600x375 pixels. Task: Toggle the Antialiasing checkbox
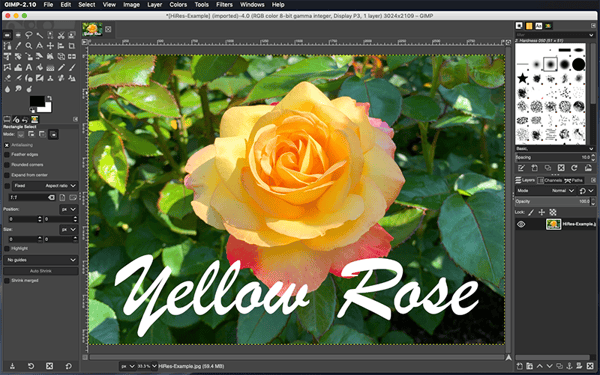coord(7,145)
